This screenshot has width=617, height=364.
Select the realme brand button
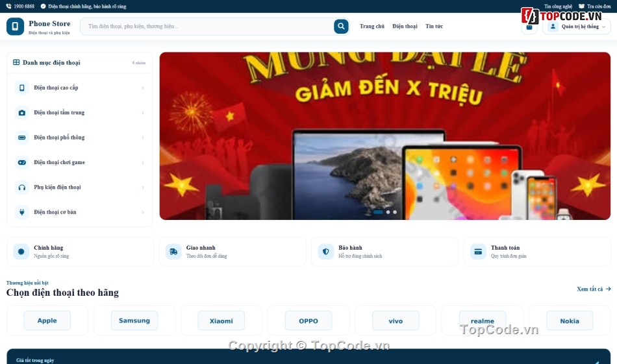point(483,321)
